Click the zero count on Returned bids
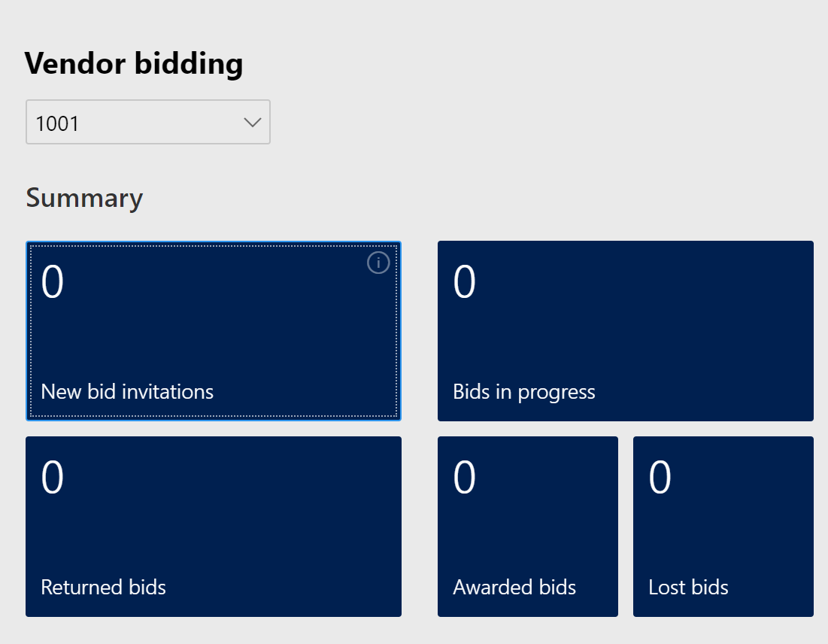This screenshot has width=828, height=644. (x=53, y=478)
